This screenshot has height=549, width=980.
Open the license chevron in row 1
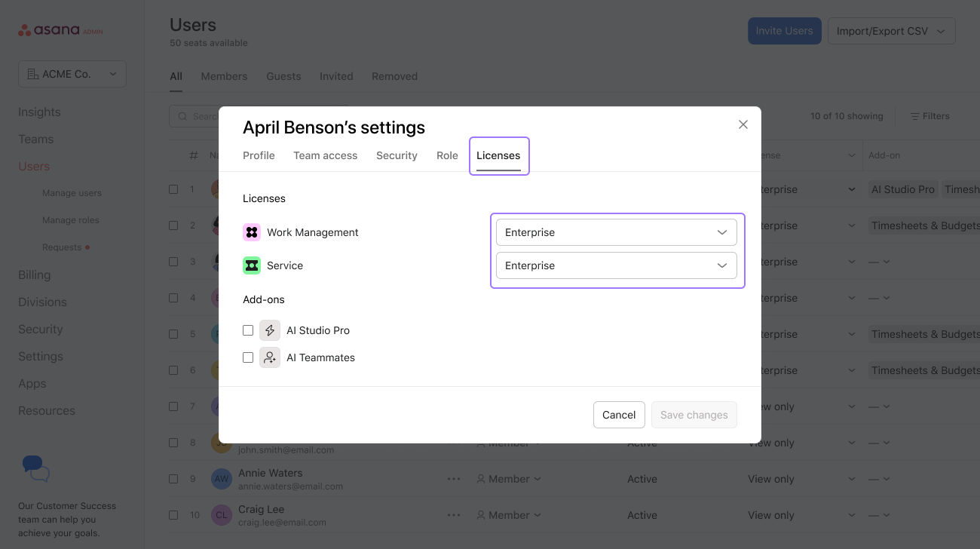852,189
